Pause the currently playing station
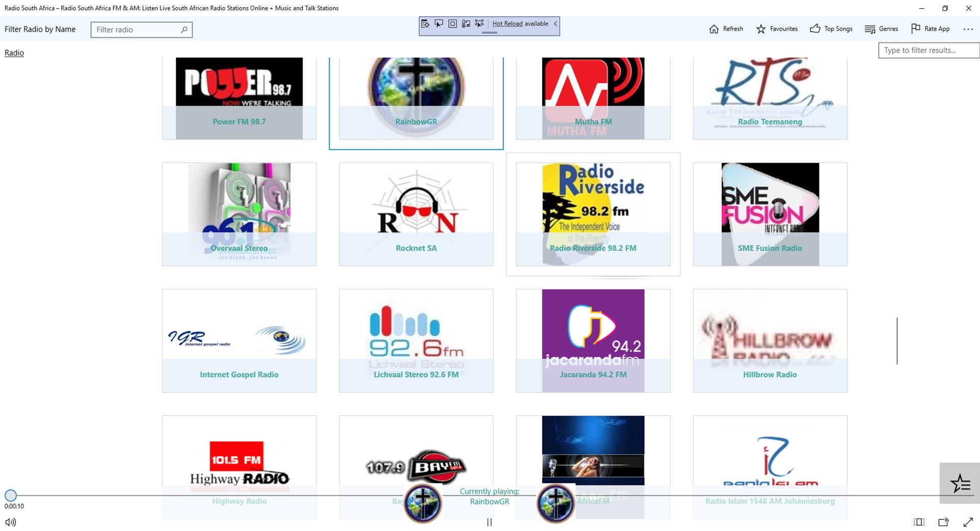 click(x=489, y=522)
